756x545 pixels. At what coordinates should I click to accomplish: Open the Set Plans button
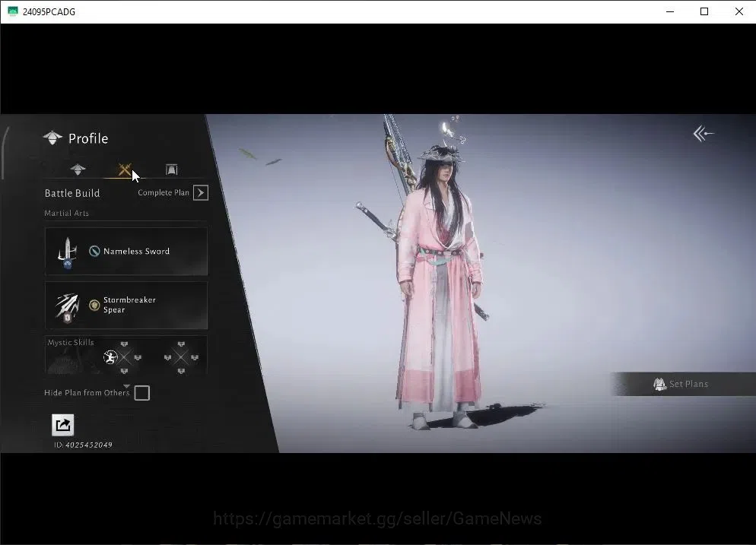[x=683, y=384]
